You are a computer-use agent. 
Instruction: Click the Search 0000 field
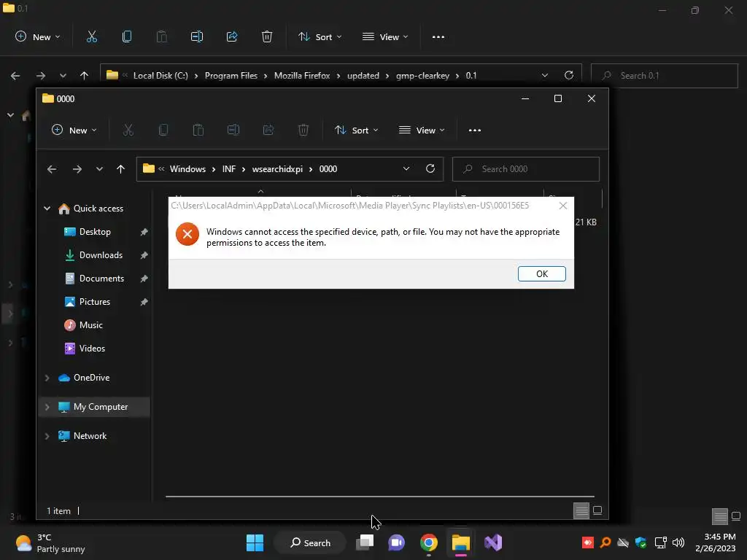(x=525, y=169)
